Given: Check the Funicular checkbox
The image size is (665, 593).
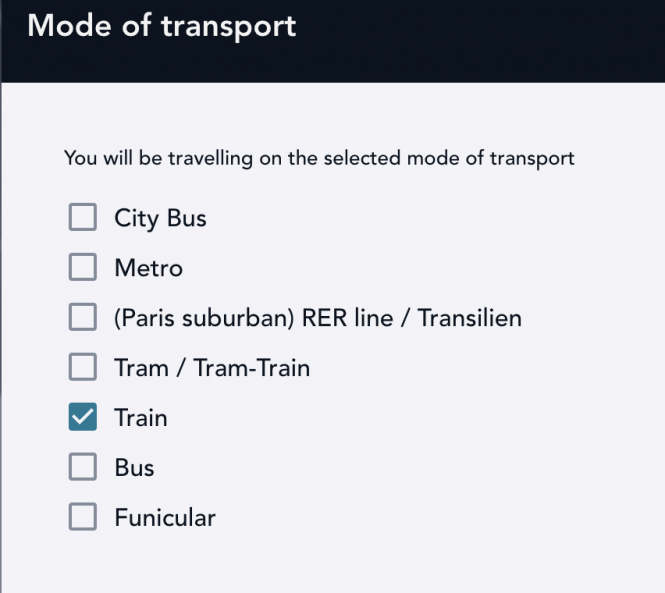Looking at the screenshot, I should click(82, 517).
